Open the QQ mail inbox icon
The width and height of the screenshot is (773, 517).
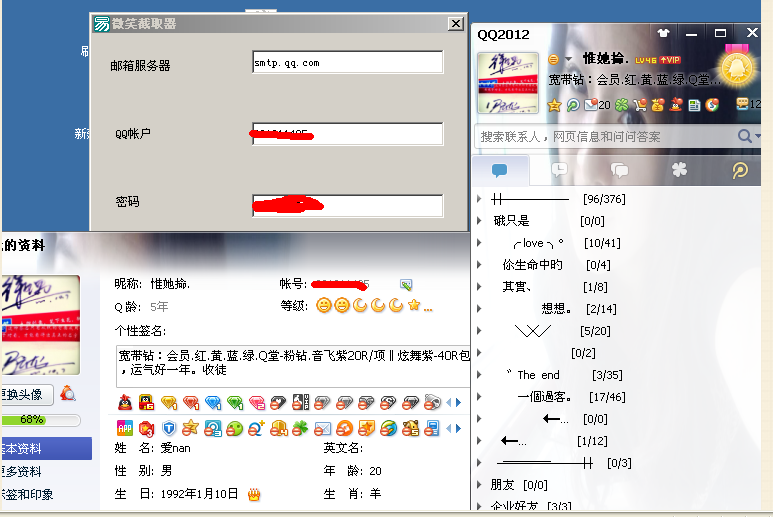pyautogui.click(x=591, y=104)
